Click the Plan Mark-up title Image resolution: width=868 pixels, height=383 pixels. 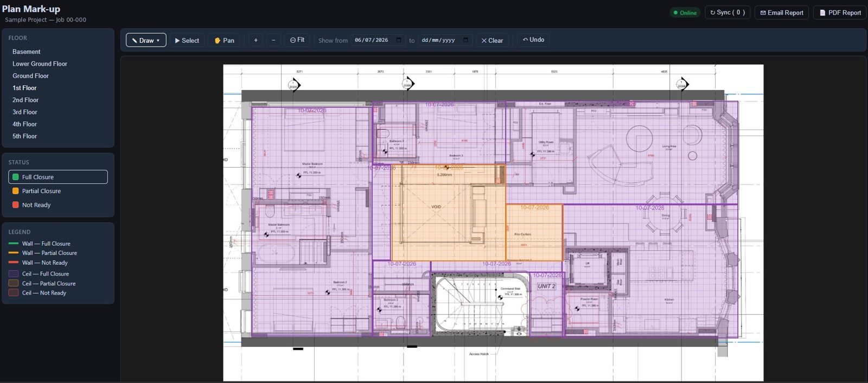click(x=31, y=9)
